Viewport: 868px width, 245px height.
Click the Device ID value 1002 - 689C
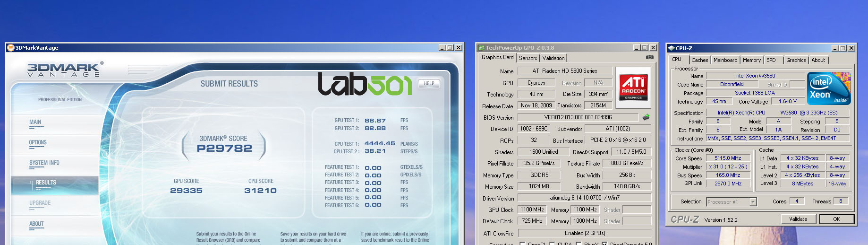[534, 129]
